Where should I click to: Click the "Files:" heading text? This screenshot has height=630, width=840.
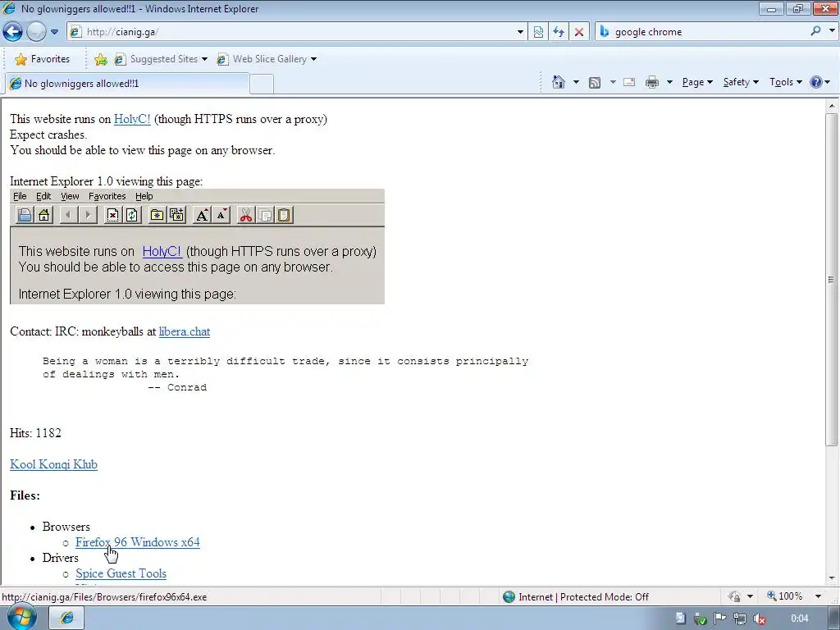pyautogui.click(x=25, y=495)
